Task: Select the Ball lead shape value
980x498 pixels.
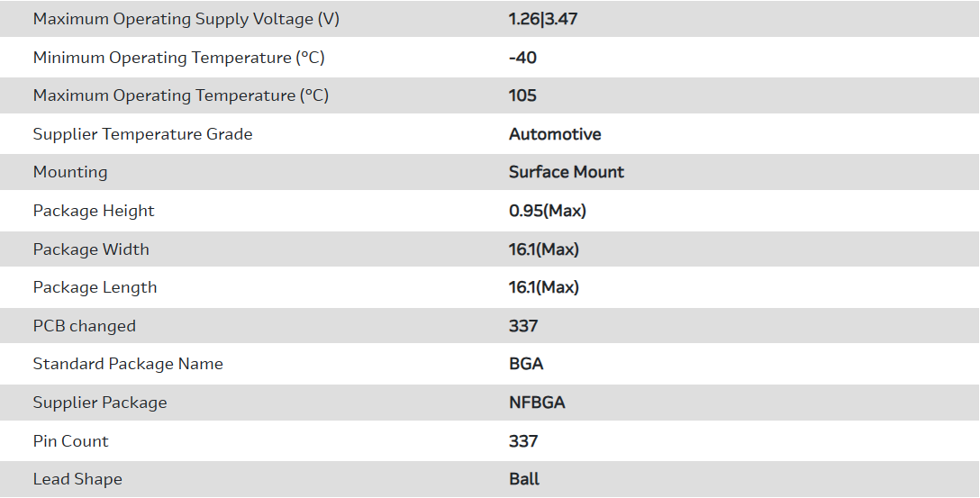Action: coord(524,479)
